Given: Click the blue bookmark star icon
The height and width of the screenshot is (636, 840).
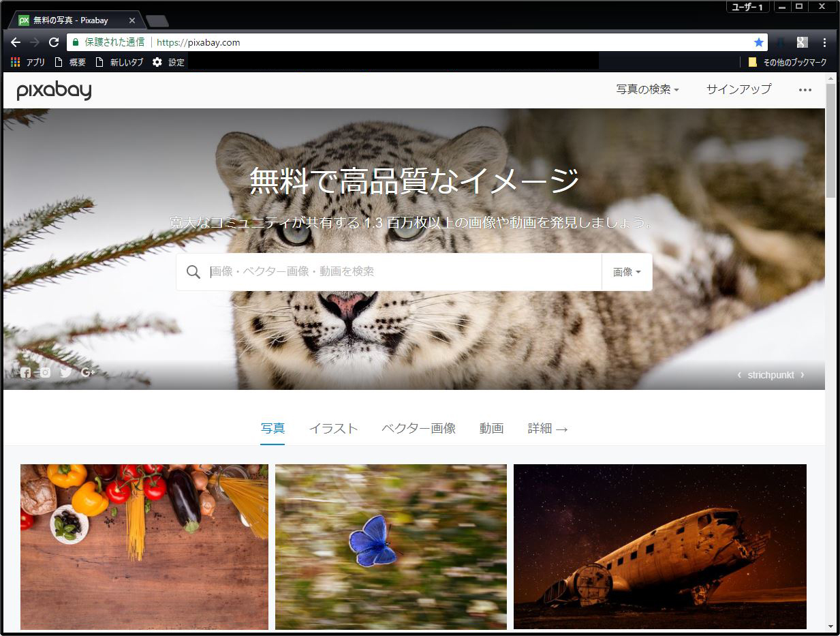Looking at the screenshot, I should pos(758,42).
